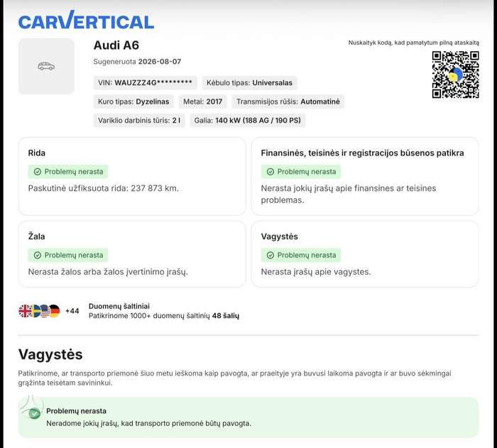Click 'Nerasta įrašų apie vagystes.' text
The image size is (497, 448).
click(316, 272)
